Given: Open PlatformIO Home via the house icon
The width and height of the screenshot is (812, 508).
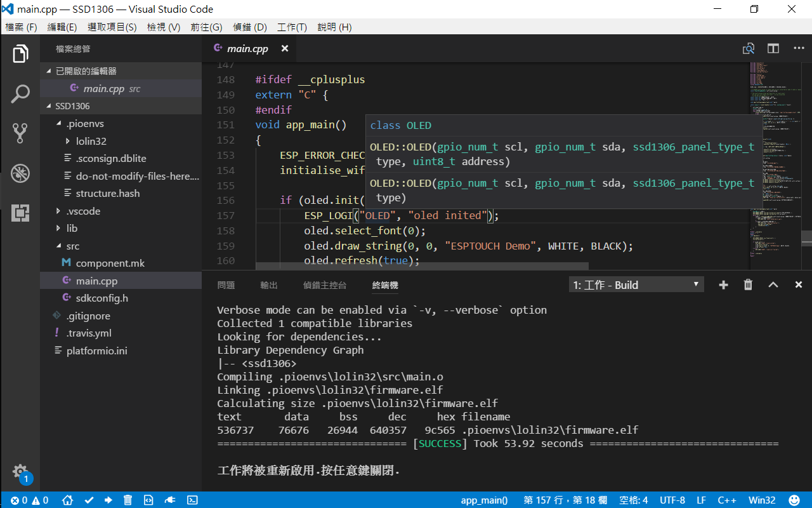Looking at the screenshot, I should (x=67, y=500).
